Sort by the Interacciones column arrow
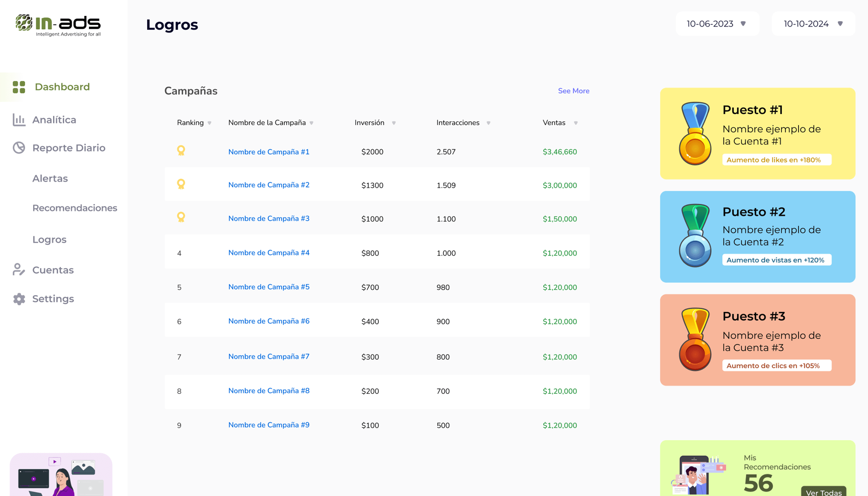868x496 pixels. click(x=488, y=123)
